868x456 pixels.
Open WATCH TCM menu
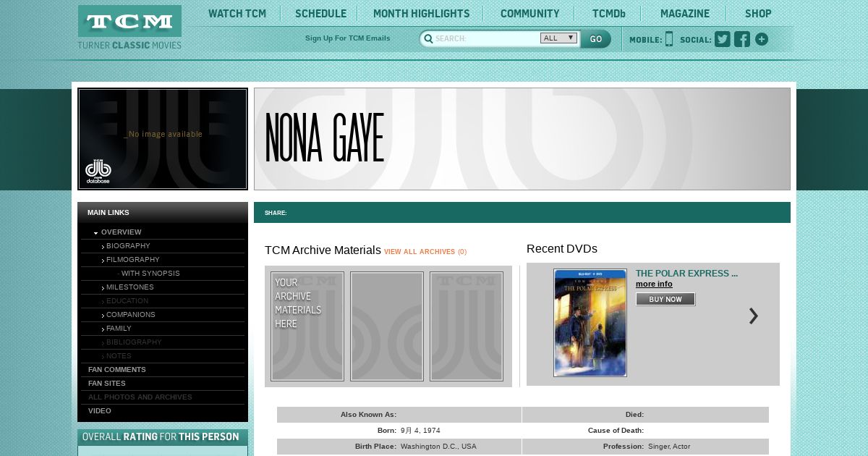click(237, 14)
